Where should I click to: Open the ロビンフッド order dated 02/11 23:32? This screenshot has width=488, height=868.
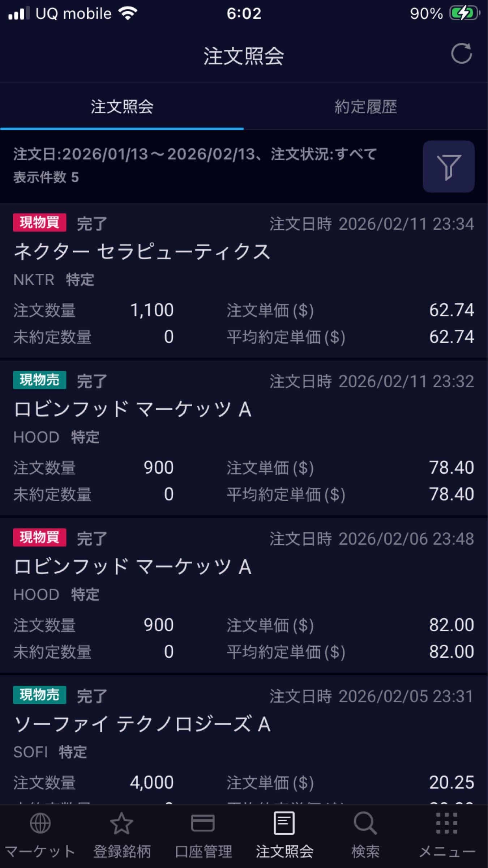132,409
